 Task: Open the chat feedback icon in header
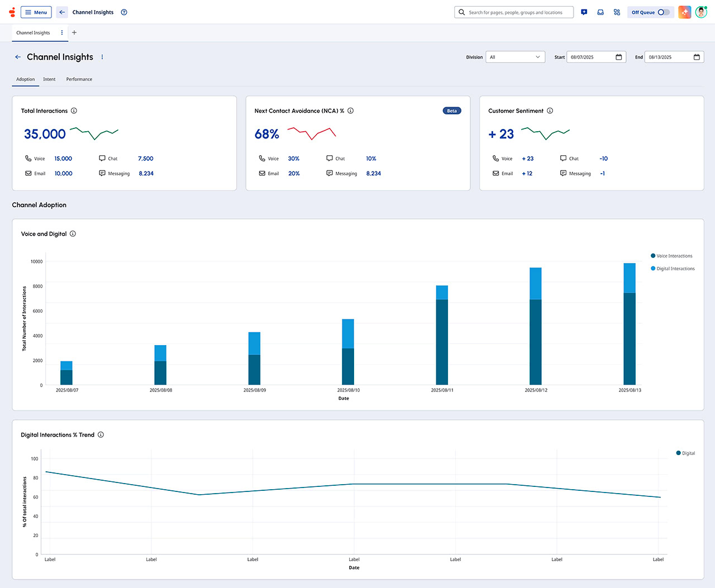click(584, 12)
